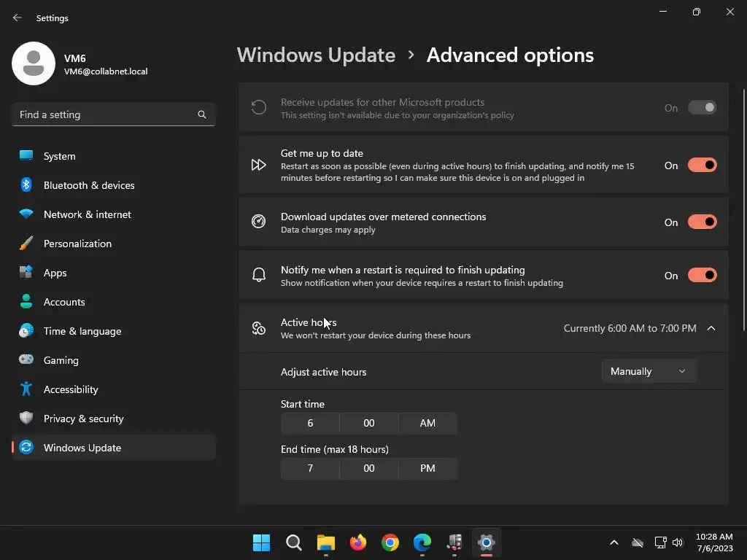Turn off Get me up to date
Viewport: 747px width, 560px height.
click(703, 166)
